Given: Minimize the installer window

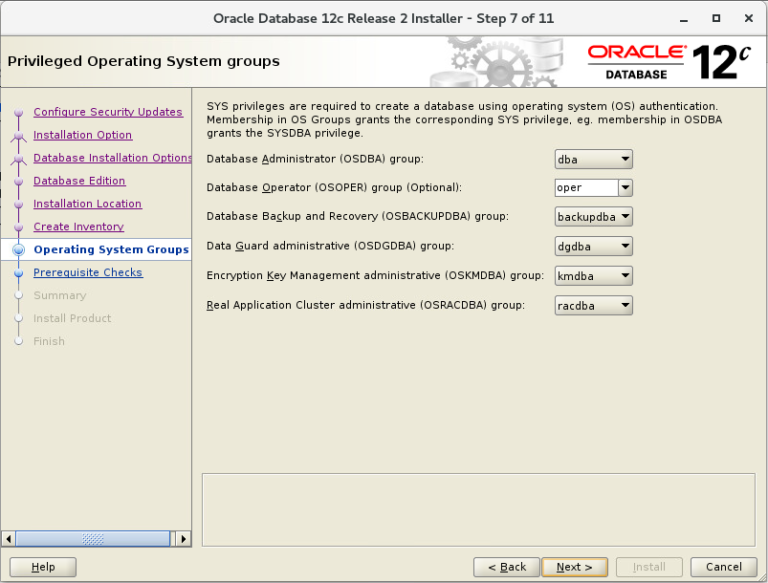Looking at the screenshot, I should (684, 19).
